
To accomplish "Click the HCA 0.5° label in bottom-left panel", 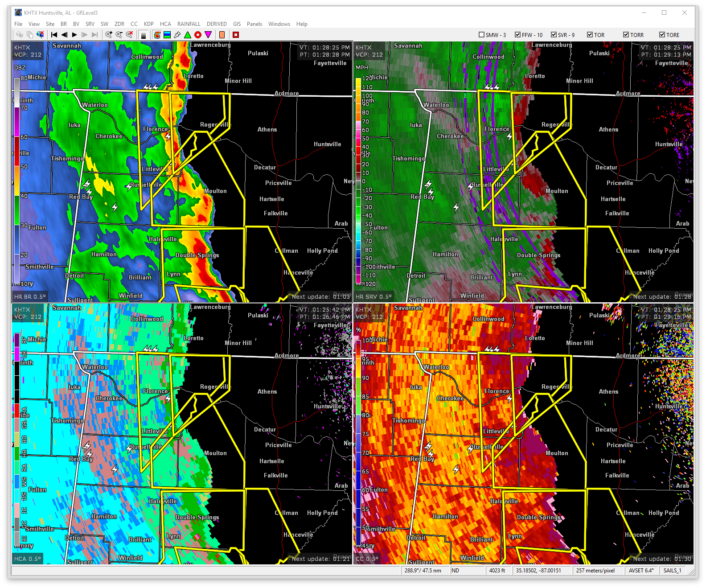I will [28, 559].
